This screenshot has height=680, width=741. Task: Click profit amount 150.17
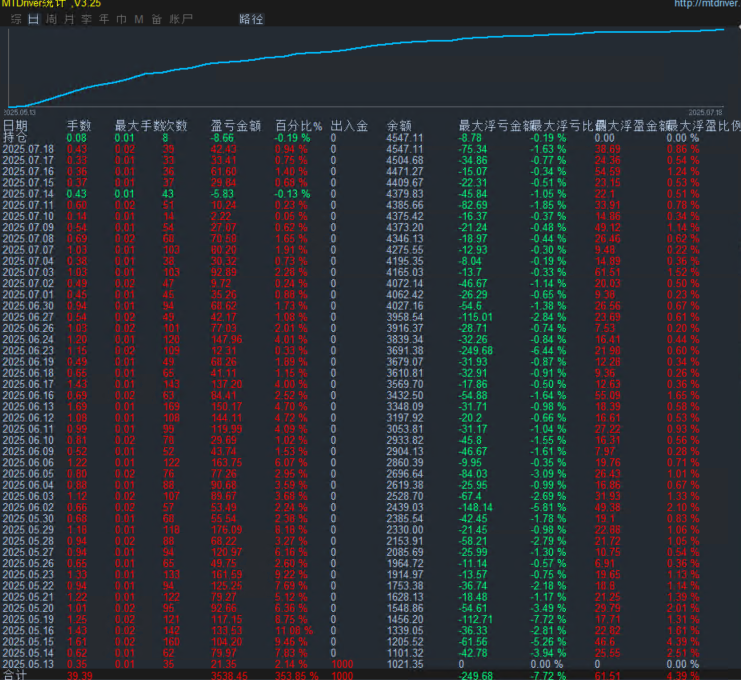pos(226,406)
